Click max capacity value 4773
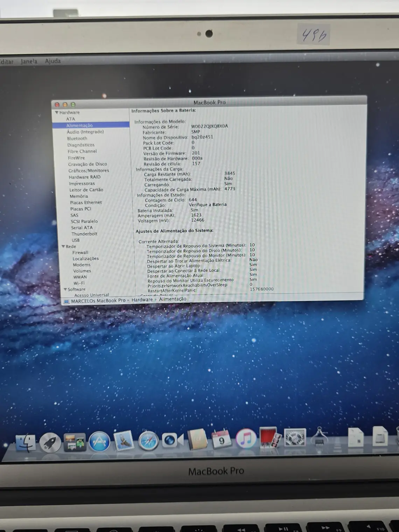The width and height of the screenshot is (399, 532). 230,189
